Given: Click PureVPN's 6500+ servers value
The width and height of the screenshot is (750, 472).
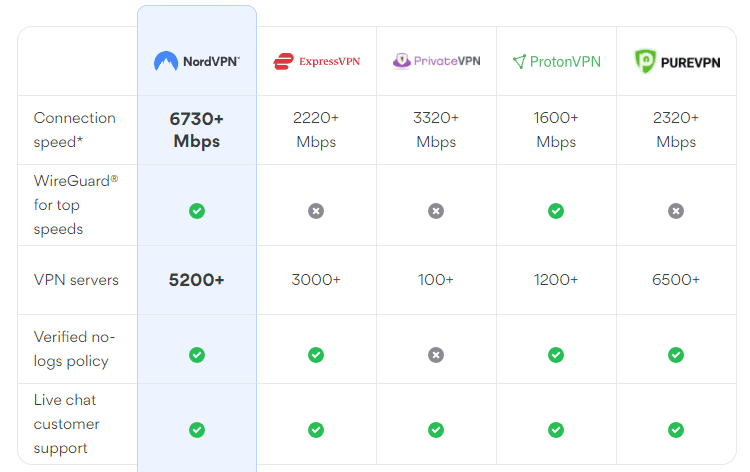Looking at the screenshot, I should click(676, 280).
